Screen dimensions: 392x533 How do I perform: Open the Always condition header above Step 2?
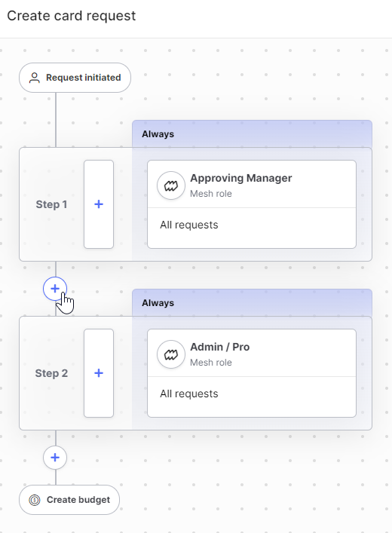[252, 303]
